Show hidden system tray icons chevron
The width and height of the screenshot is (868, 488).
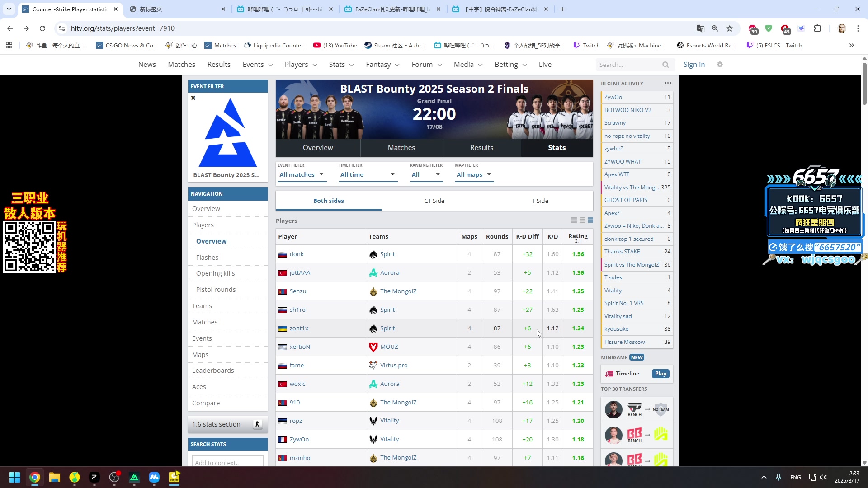click(764, 477)
